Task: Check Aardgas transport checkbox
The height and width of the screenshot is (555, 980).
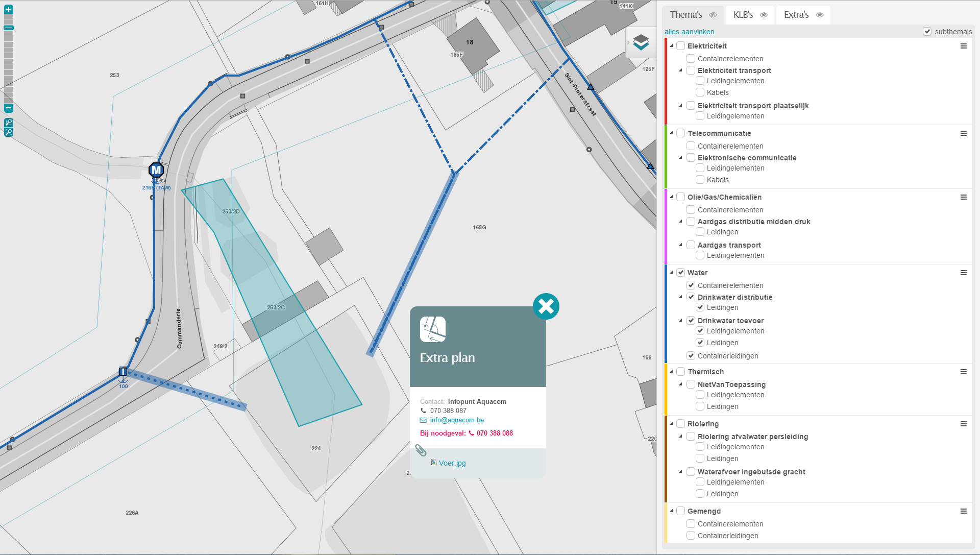Action: pyautogui.click(x=691, y=245)
